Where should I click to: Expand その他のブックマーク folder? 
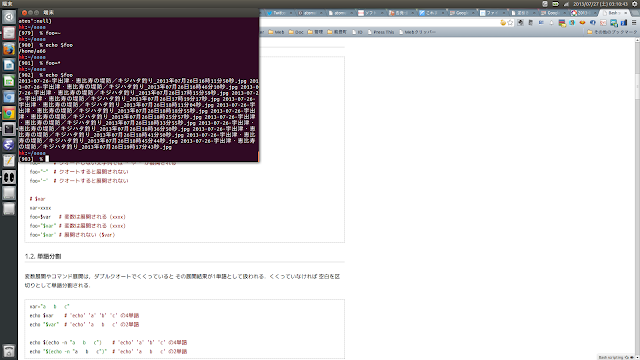coord(612,32)
